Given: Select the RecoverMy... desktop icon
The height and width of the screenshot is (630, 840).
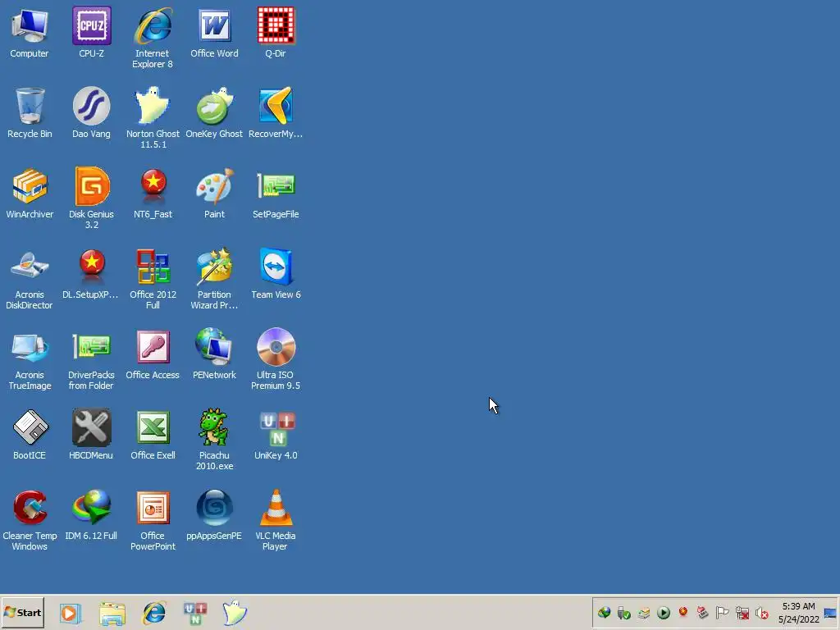Looking at the screenshot, I should click(x=276, y=112).
